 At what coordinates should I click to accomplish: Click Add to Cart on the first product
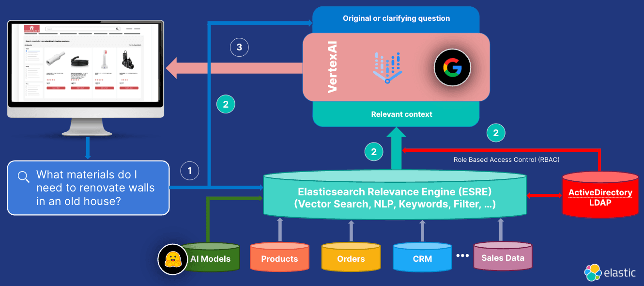pos(56,88)
